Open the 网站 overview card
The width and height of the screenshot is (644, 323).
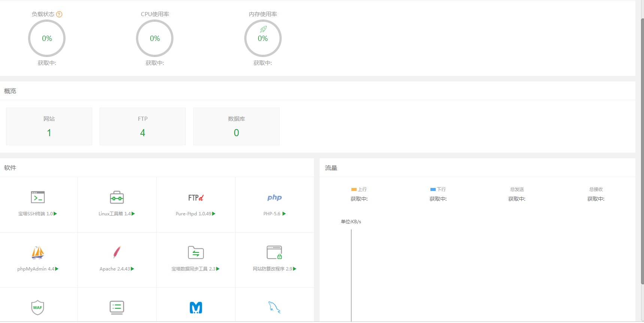pyautogui.click(x=49, y=126)
